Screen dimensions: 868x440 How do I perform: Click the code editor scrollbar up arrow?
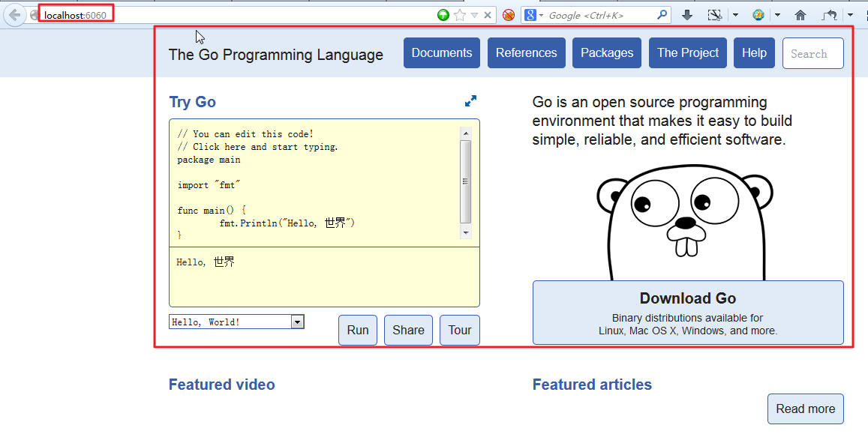[466, 133]
